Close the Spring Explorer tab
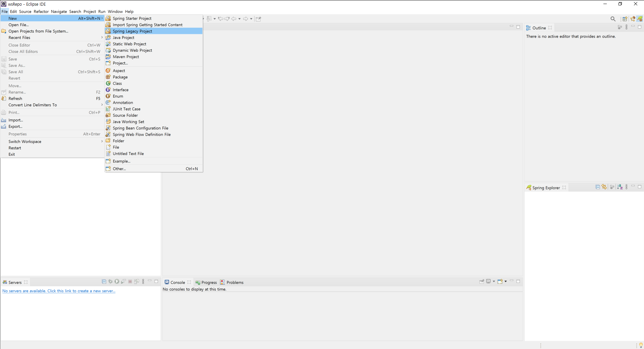644x349 pixels. pyautogui.click(x=564, y=188)
